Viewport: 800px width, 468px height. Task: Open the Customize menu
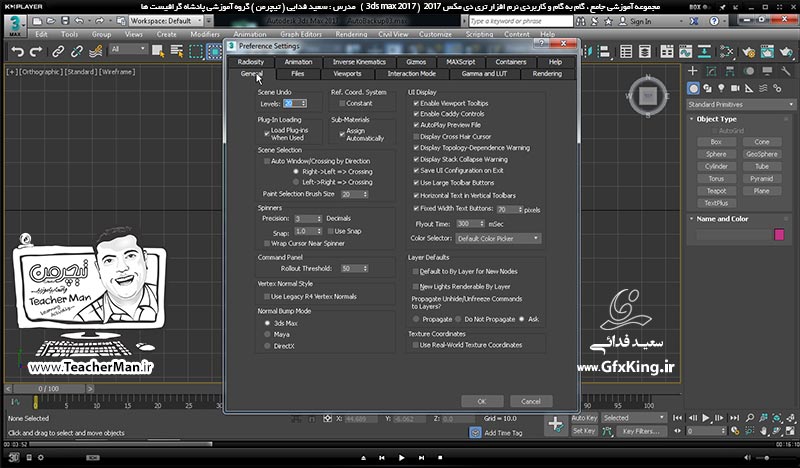(435, 34)
